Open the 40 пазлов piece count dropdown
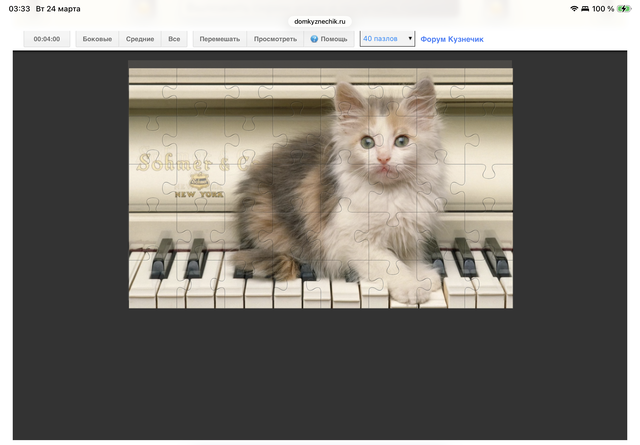The width and height of the screenshot is (640, 445). [x=387, y=39]
